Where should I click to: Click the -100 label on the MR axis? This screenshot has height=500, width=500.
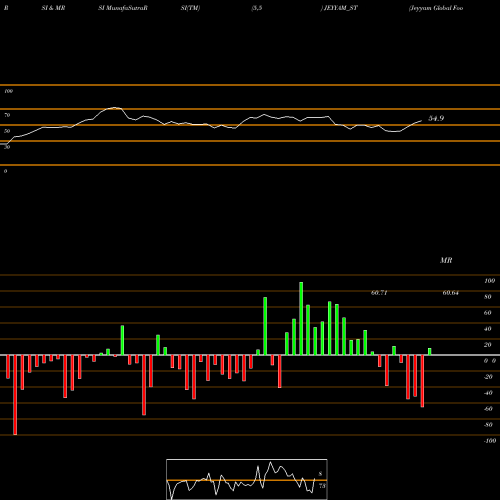pos(490,441)
